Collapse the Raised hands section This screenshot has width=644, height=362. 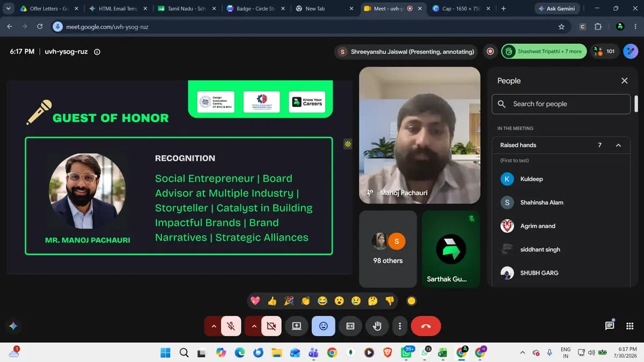point(618,145)
